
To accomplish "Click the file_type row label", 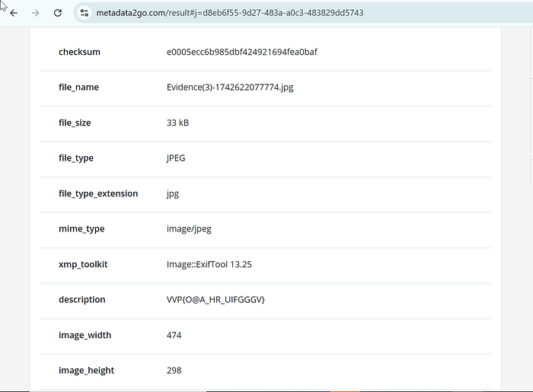I will pyautogui.click(x=76, y=158).
